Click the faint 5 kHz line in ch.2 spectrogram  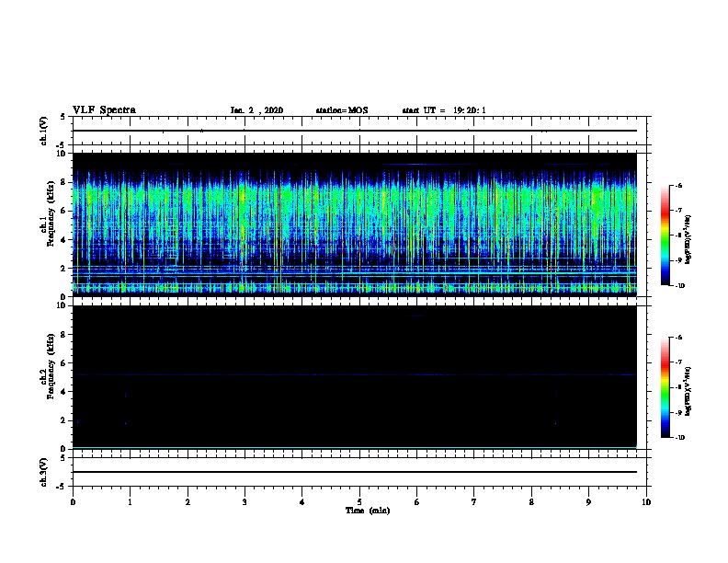tap(354, 374)
